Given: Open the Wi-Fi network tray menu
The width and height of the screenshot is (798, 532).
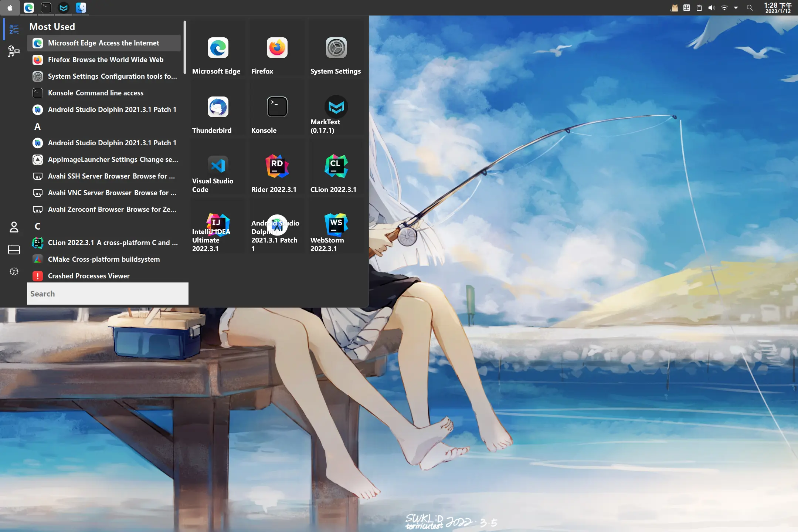Looking at the screenshot, I should pos(724,8).
